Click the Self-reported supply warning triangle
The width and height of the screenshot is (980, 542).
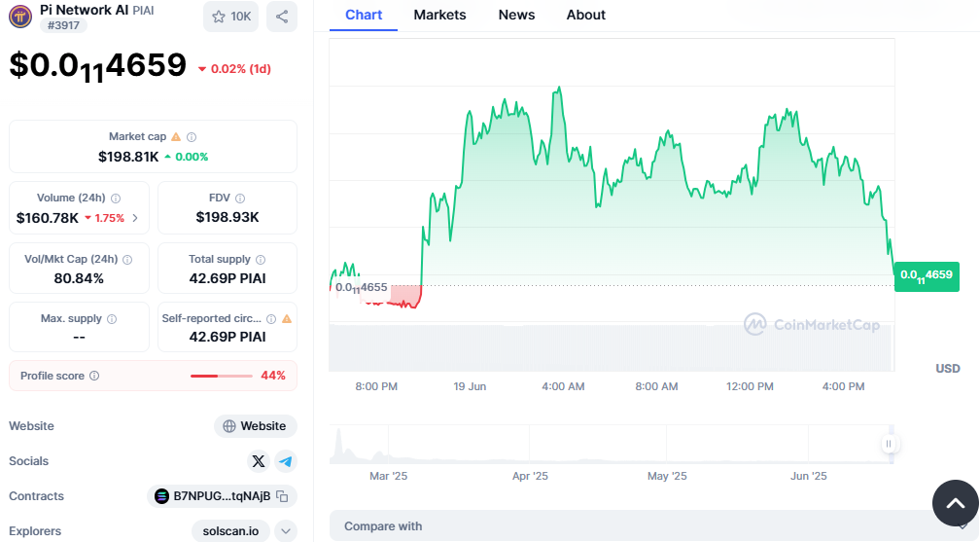pos(287,319)
